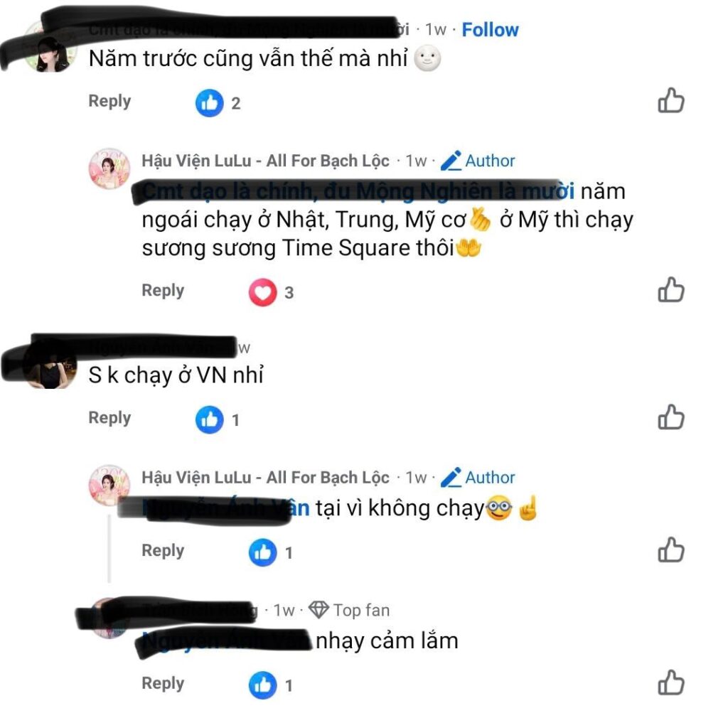Like the 'Năm trước cũng vẫn thế' comment
This screenshot has width=728, height=713.
coord(671,101)
